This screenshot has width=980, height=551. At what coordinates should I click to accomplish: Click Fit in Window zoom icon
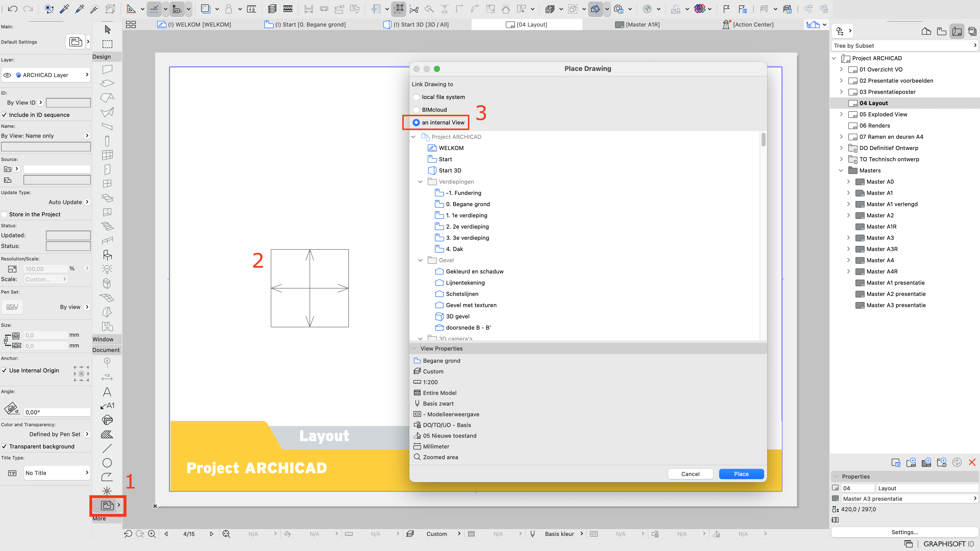pos(226,534)
